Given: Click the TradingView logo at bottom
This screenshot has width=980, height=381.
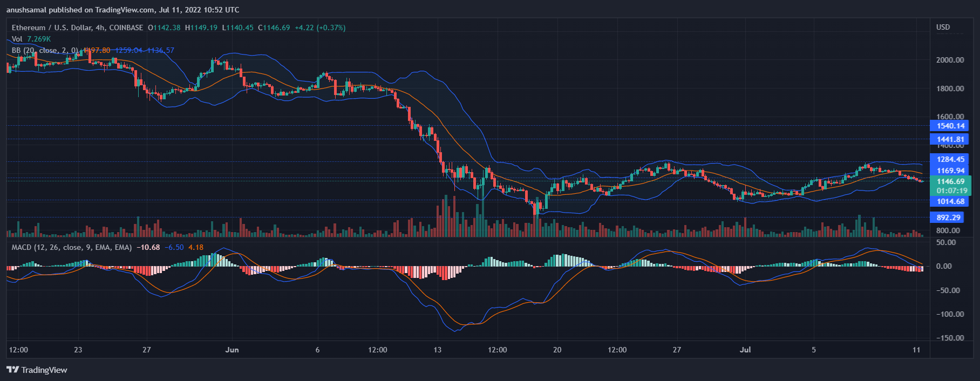Looking at the screenshot, I should pyautogui.click(x=37, y=370).
